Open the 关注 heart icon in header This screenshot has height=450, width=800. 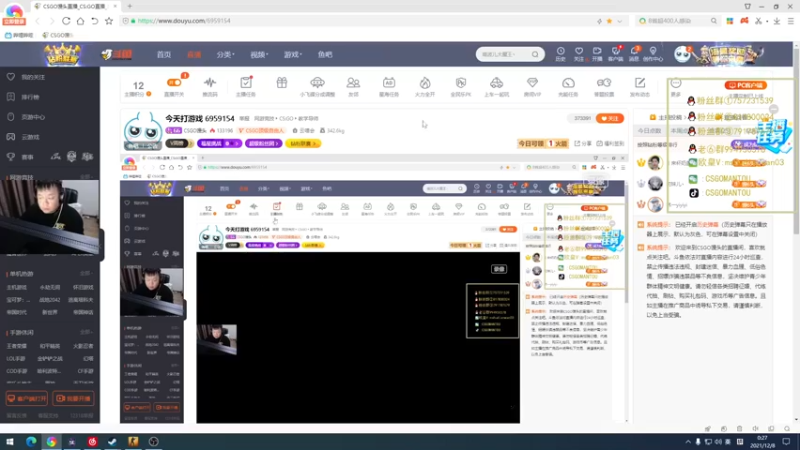tap(579, 54)
